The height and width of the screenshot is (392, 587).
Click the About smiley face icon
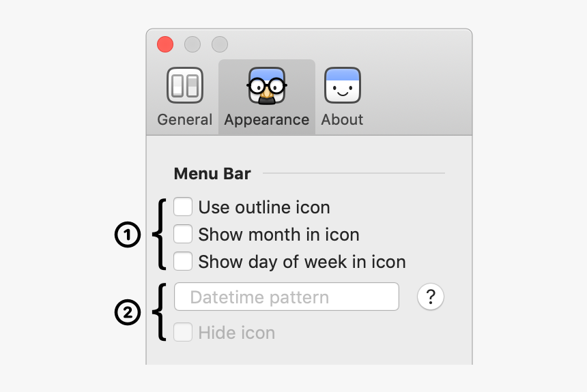point(342,85)
